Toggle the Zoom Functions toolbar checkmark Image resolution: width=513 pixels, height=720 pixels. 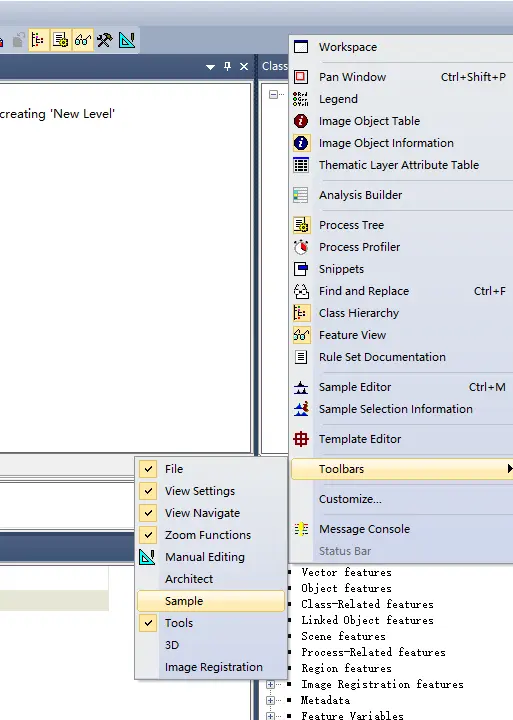(148, 535)
